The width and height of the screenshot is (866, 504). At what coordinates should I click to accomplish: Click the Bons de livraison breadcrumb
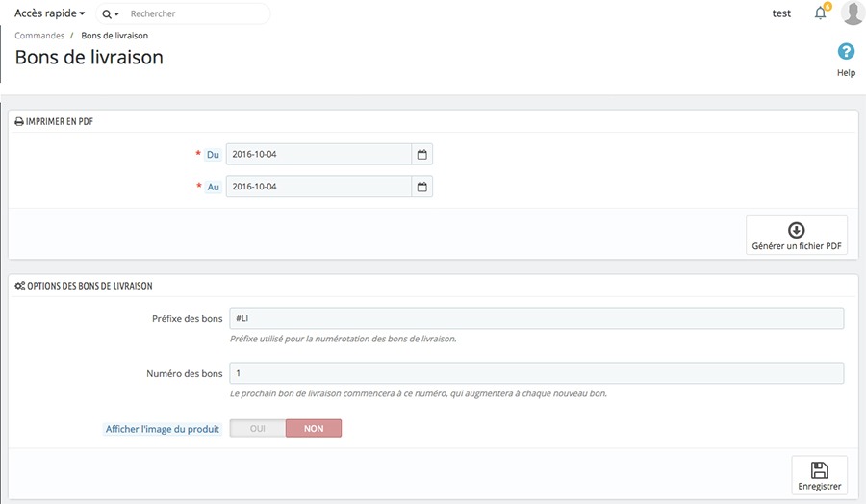pos(115,36)
